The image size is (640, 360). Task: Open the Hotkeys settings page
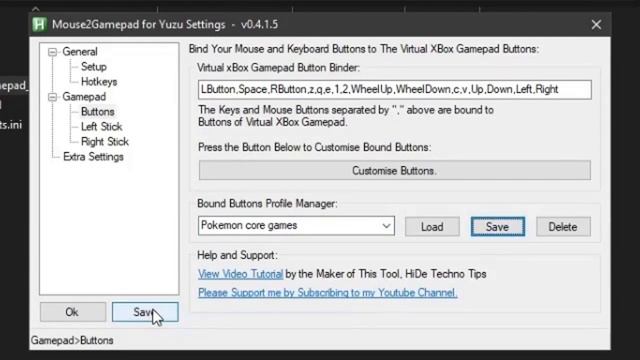[99, 82]
